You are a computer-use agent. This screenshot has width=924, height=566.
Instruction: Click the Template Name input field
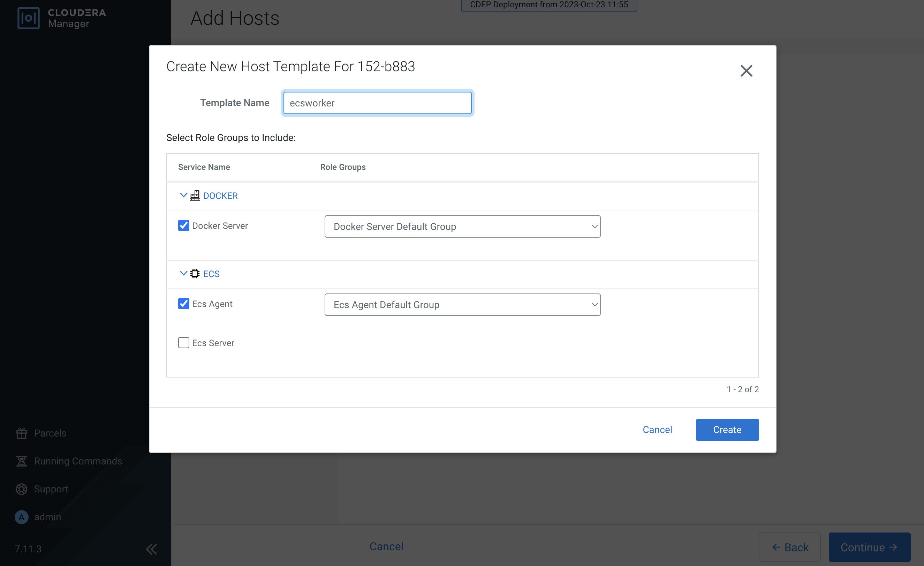click(x=377, y=103)
